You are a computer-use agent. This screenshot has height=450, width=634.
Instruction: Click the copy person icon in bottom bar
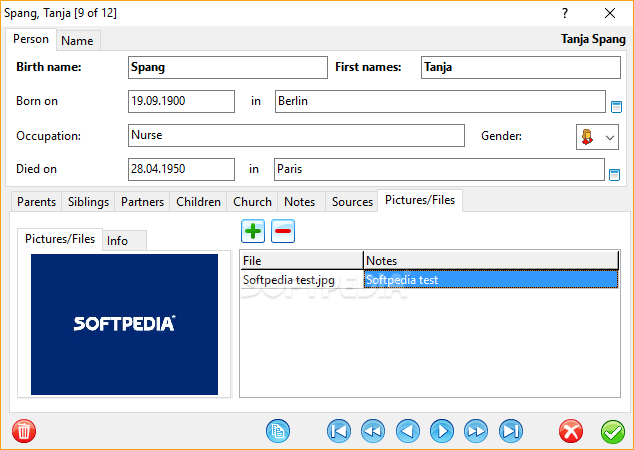pos(278,431)
